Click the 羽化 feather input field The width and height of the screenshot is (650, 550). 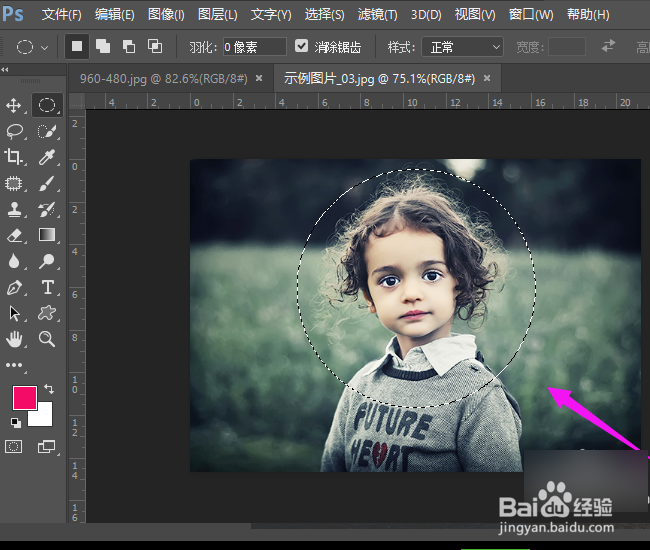(x=255, y=47)
